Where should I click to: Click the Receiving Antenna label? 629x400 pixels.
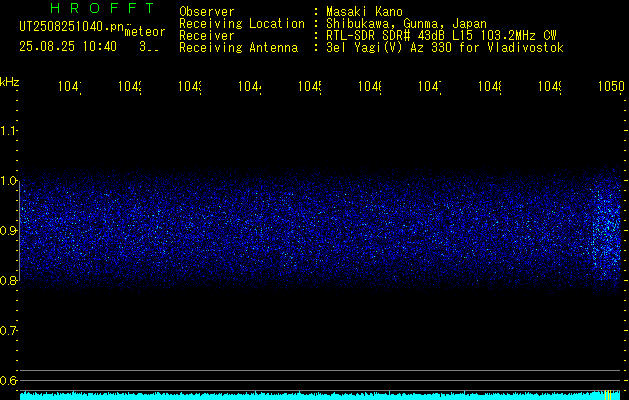click(238, 48)
